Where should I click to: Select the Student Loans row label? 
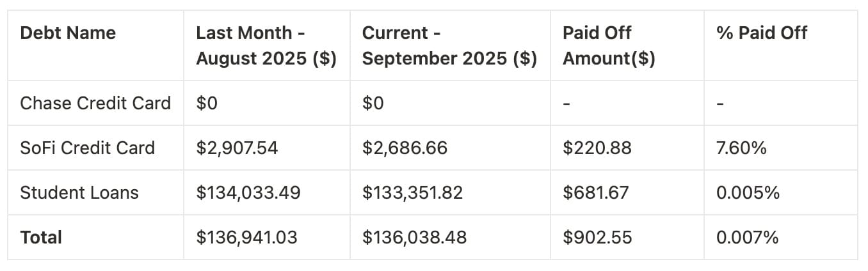click(79, 192)
